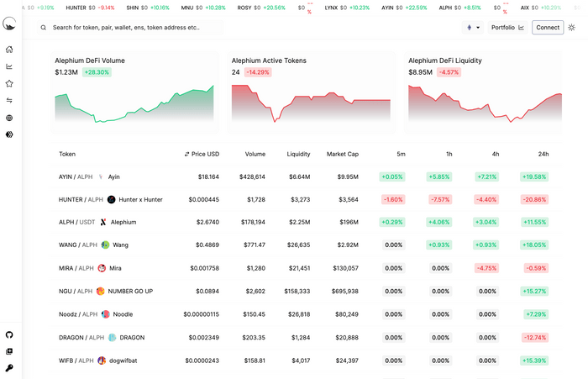This screenshot has height=379, width=588.
Task: Open the Alephium DeFi Volume chart
Action: click(134, 92)
